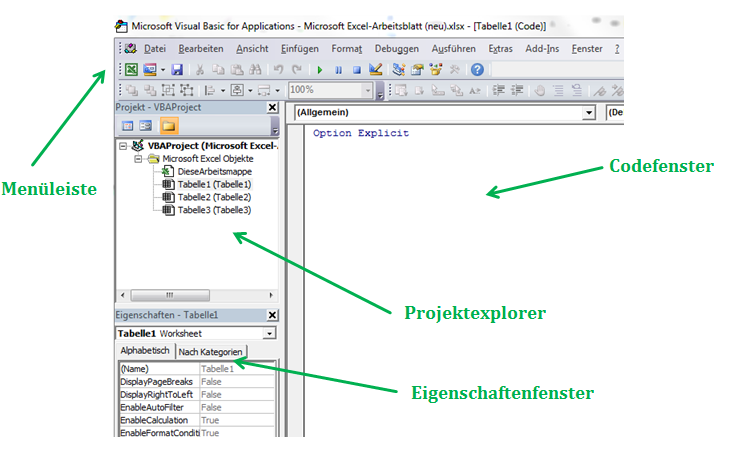
Task: Toggle Design Mode icon
Action: [x=375, y=70]
